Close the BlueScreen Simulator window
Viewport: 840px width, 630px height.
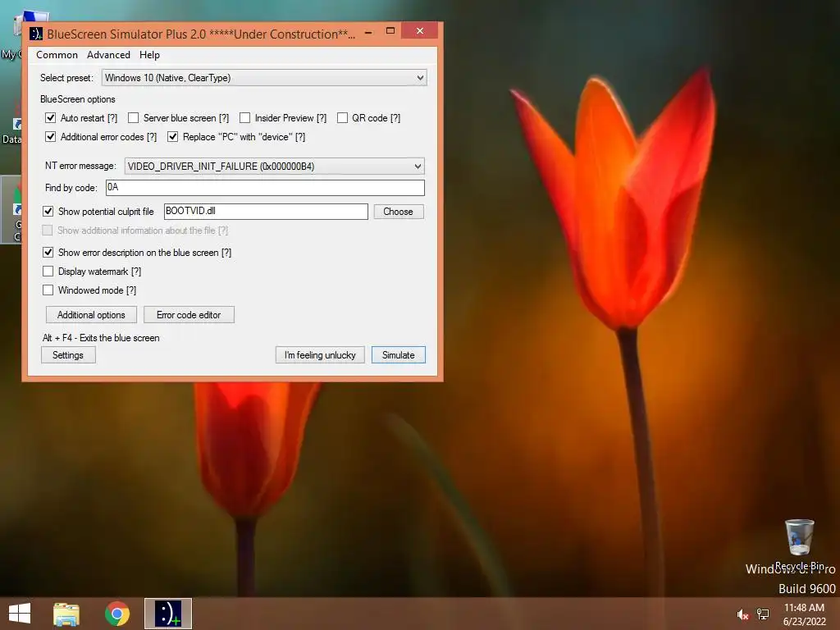[420, 31]
